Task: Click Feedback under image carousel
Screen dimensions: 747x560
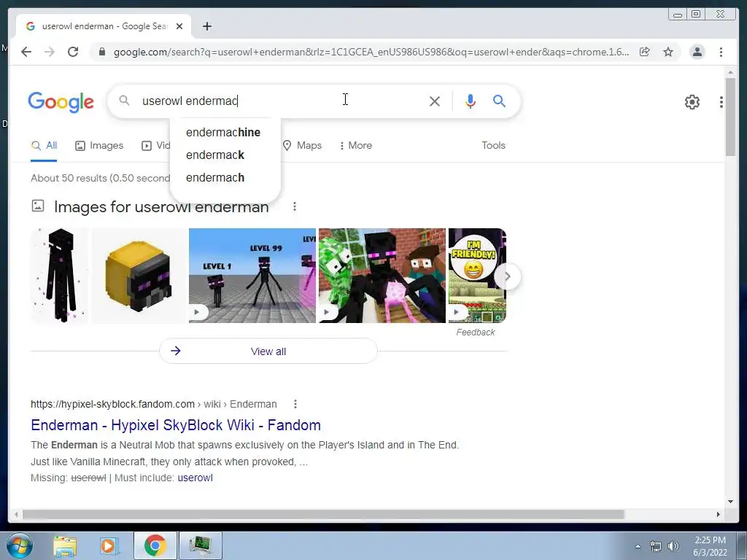Action: 476,332
